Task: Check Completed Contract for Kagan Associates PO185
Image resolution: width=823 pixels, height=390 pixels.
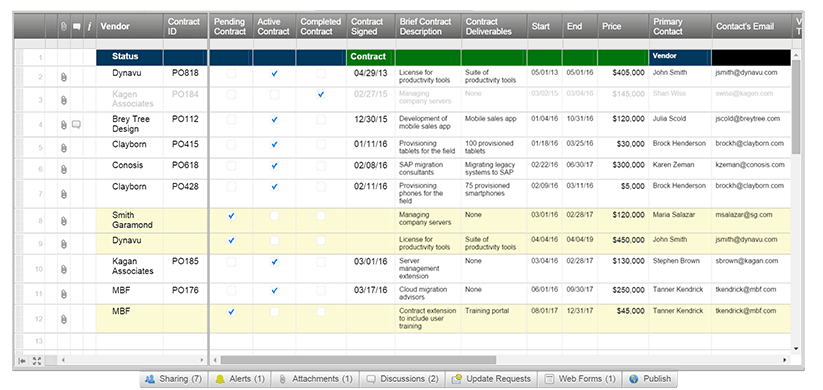Action: click(321, 261)
